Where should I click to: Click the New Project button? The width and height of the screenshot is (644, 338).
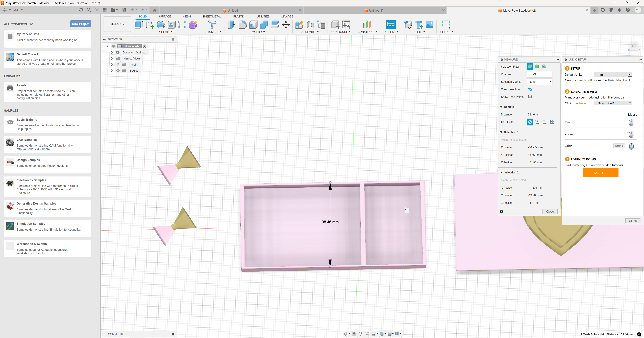(81, 24)
